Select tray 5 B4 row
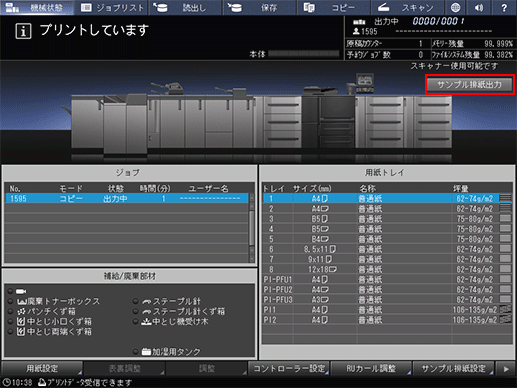Image resolution: width=517 pixels, height=388 pixels. point(387,239)
